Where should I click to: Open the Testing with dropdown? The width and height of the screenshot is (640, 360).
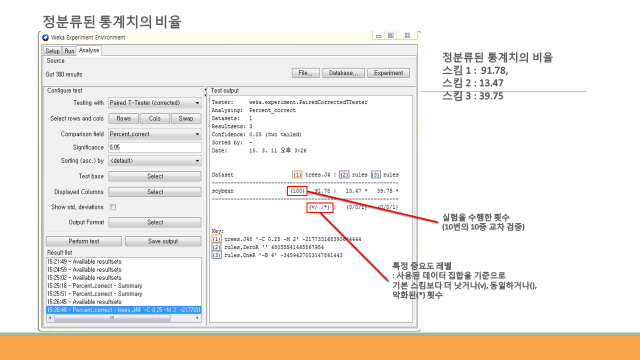tap(155, 103)
